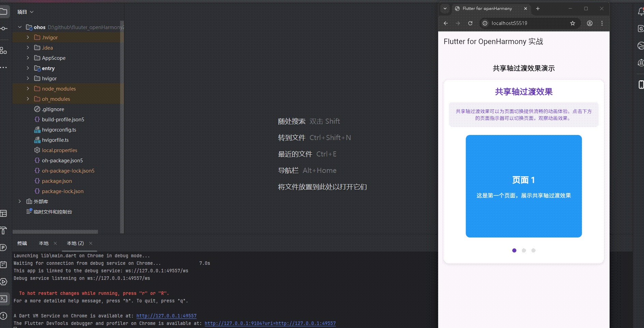
Task: Collapse the ohos project root node
Action: [x=20, y=27]
